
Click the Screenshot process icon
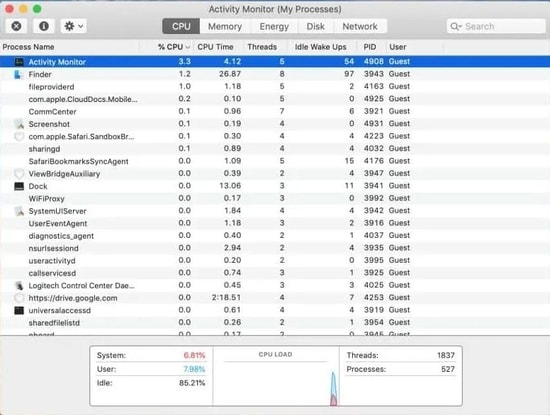19,124
